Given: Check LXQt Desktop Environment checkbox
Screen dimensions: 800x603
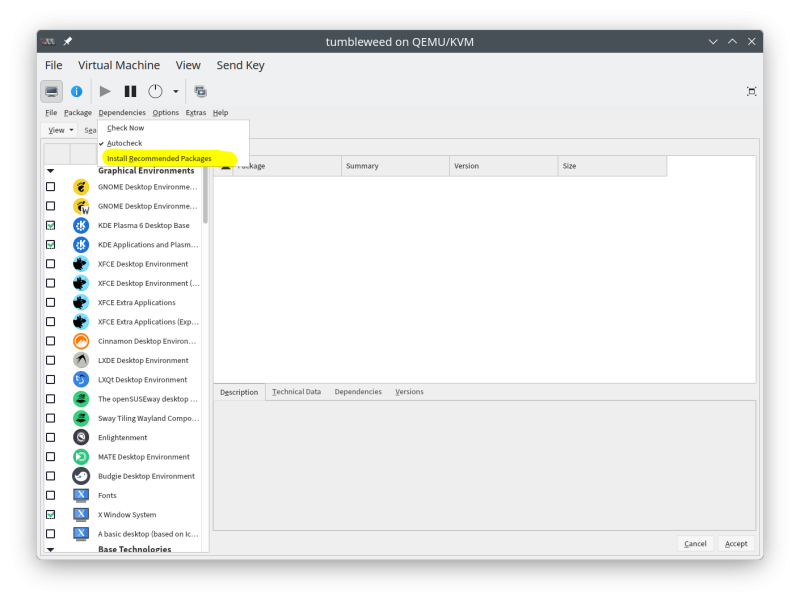Looking at the screenshot, I should (x=51, y=380).
